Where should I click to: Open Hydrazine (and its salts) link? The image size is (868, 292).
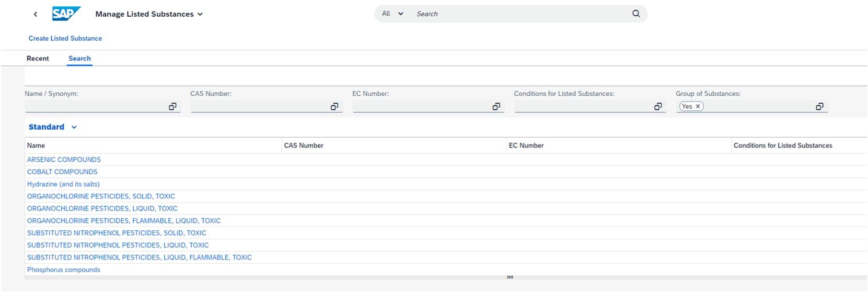click(63, 184)
